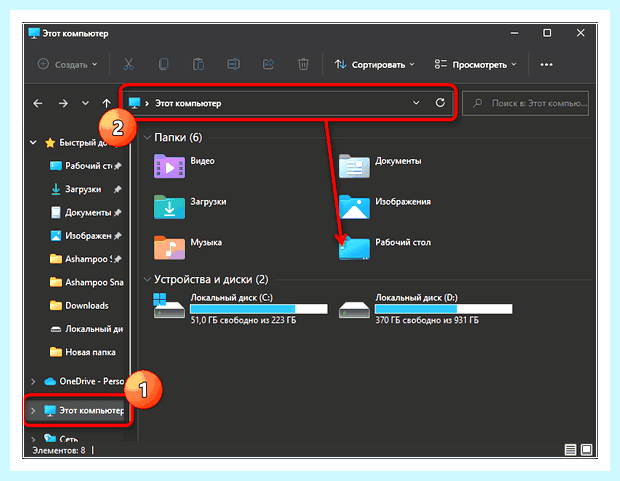Screen dimensions: 620x481
Task: Select Локальный диск (C:) drive
Action: (x=240, y=309)
